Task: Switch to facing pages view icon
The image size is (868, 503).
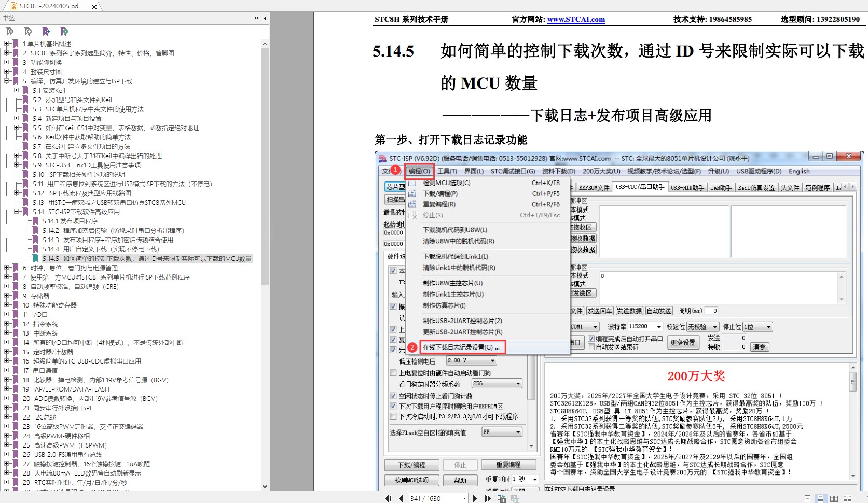Action: pos(834,498)
